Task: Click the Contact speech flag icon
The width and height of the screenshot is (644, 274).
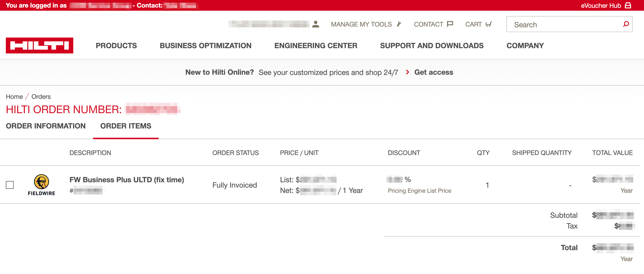Action: [450, 24]
